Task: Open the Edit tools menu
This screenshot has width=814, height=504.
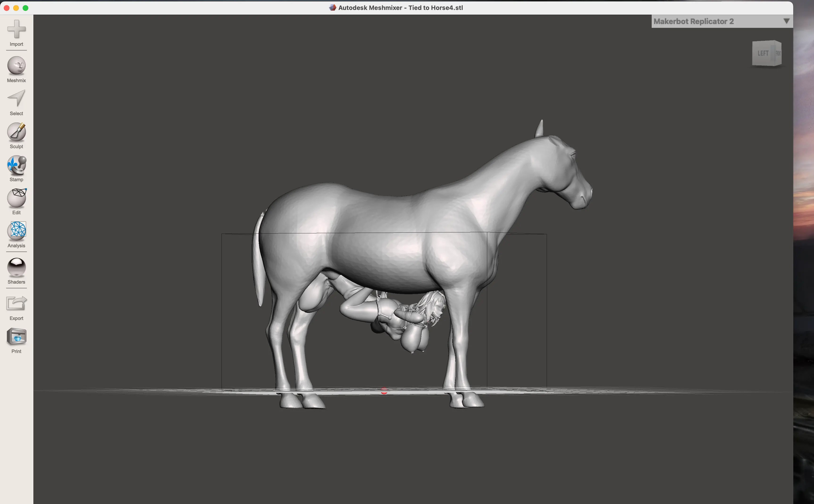Action: 16,201
